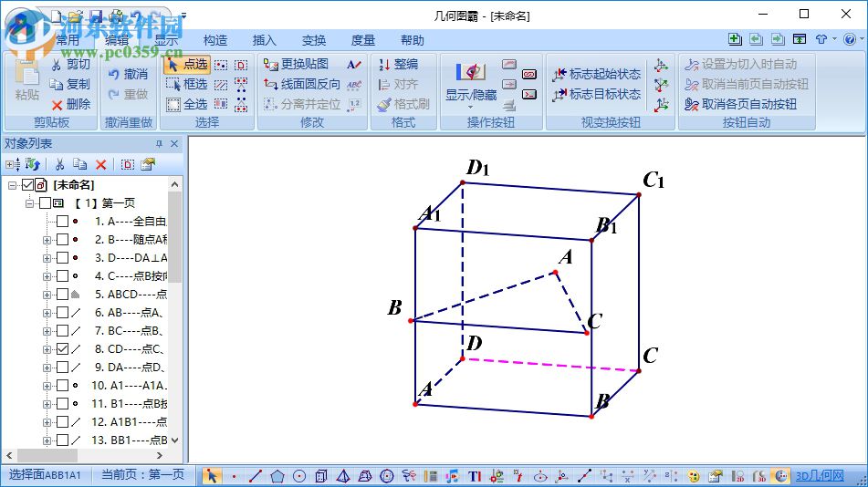
Task: Open the 帮助 ribbon tab
Action: (413, 40)
